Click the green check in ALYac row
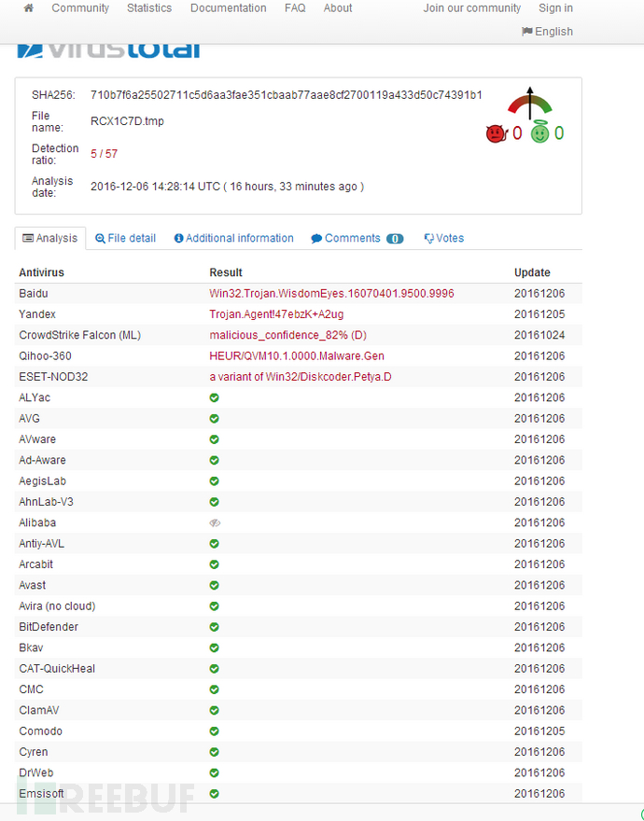This screenshot has height=821, width=644. point(215,398)
